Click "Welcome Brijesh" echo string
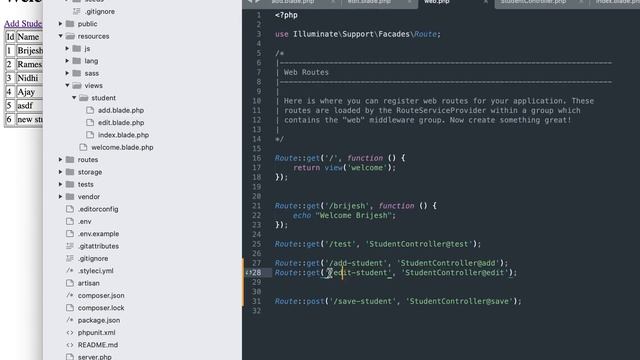The image size is (640, 360). tap(353, 216)
